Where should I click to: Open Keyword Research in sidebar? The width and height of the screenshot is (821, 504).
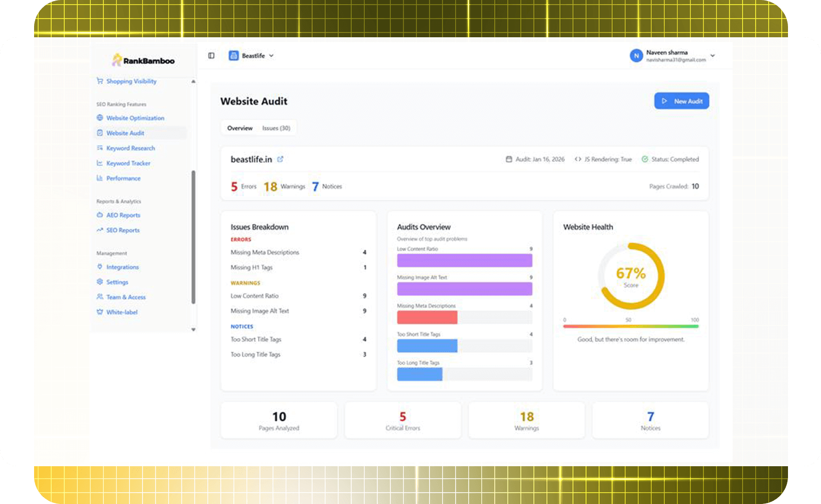coord(130,148)
